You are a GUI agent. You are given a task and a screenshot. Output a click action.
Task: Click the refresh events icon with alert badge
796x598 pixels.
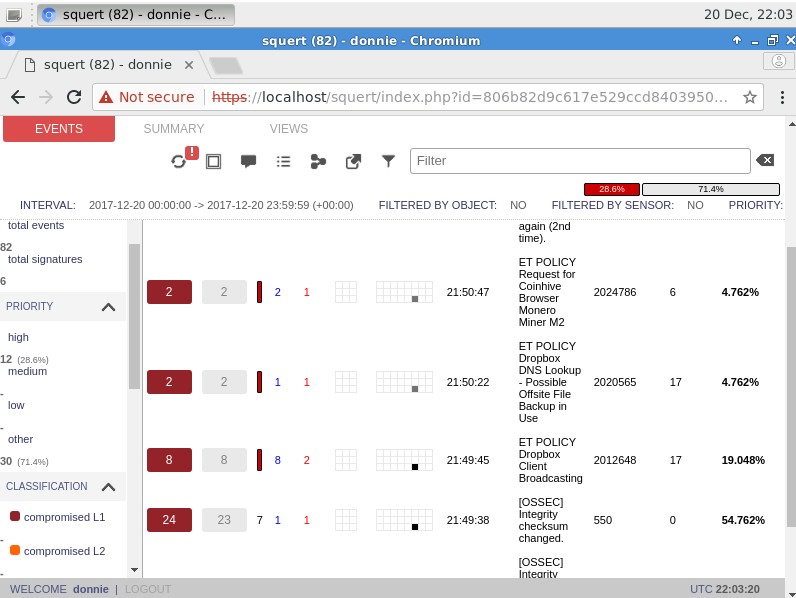(179, 161)
